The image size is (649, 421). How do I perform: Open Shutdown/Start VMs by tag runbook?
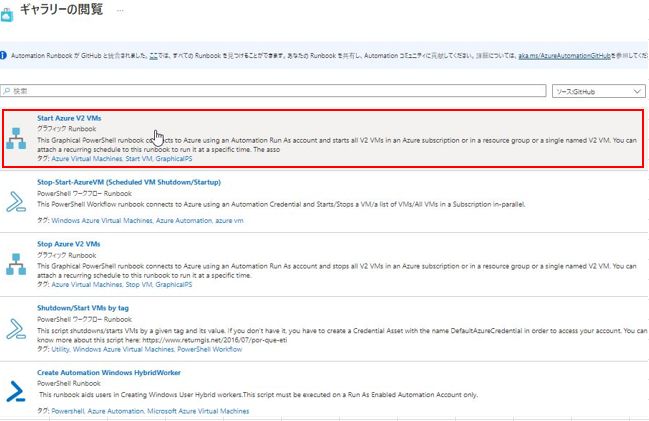(83, 308)
